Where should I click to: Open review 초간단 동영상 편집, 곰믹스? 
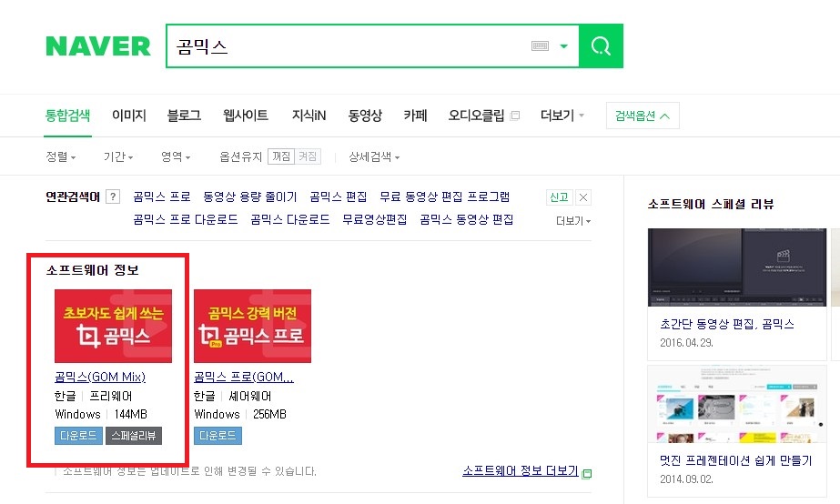coord(727,324)
